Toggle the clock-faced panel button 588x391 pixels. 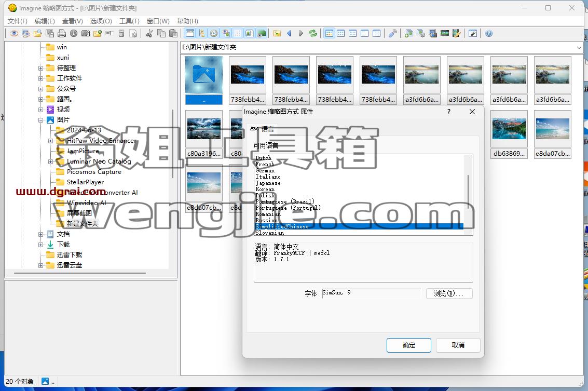point(214,33)
